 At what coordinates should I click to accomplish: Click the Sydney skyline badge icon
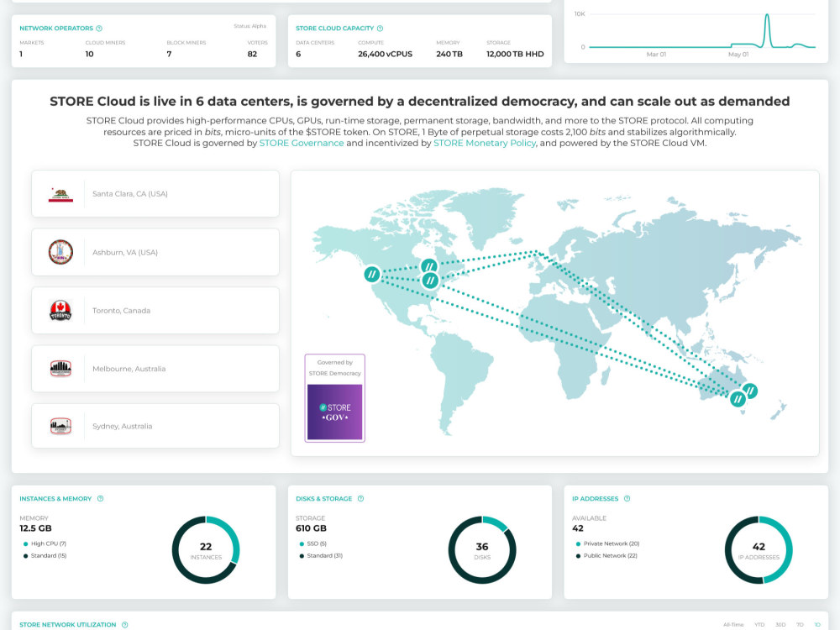tap(60, 427)
